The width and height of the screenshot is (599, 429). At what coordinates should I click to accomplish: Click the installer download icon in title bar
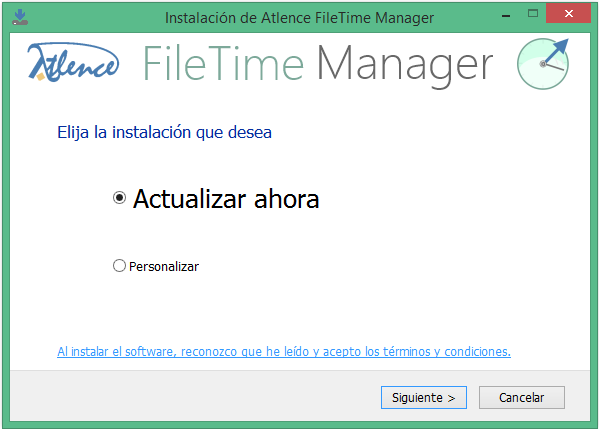click(20, 18)
